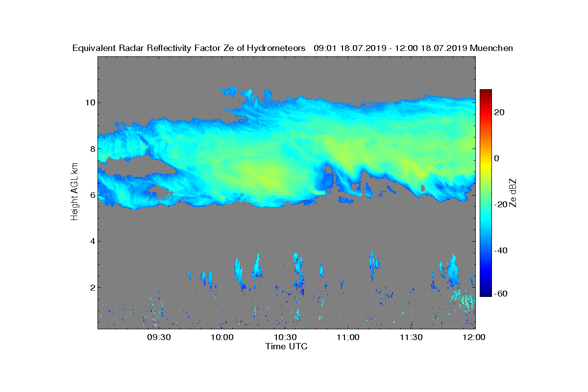Click the dark blue bottom of the colorbar
Screen dimensions: 588x392
pyautogui.click(x=486, y=293)
